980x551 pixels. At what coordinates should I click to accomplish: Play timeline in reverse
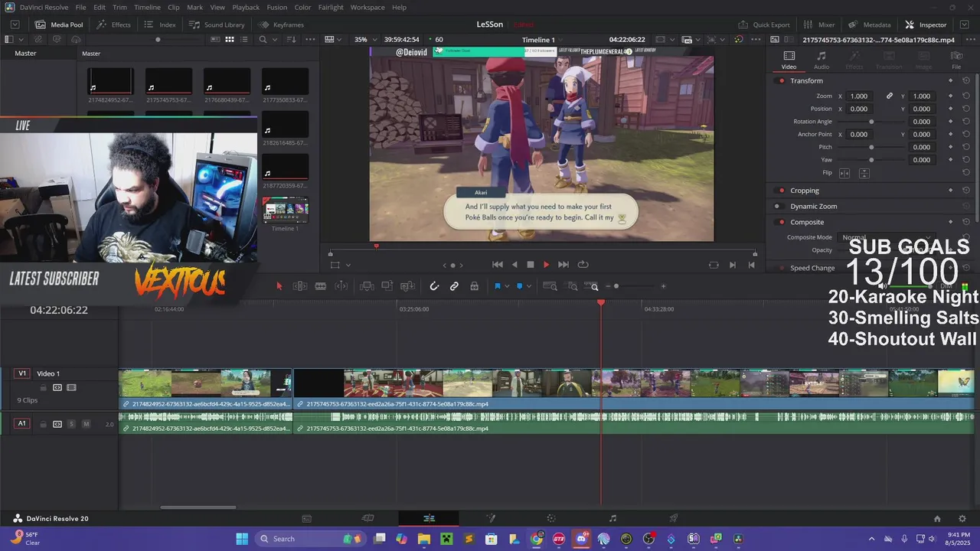click(514, 265)
